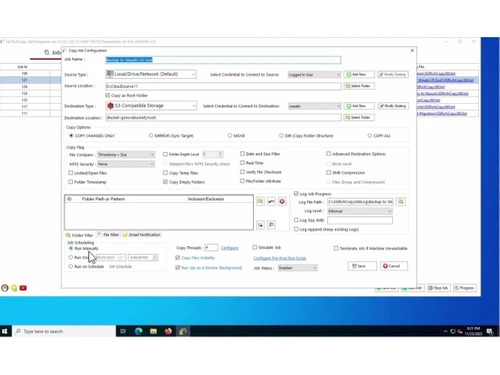Switch to the File Filter tab
This screenshot has width=500, height=375.
pyautogui.click(x=108, y=235)
